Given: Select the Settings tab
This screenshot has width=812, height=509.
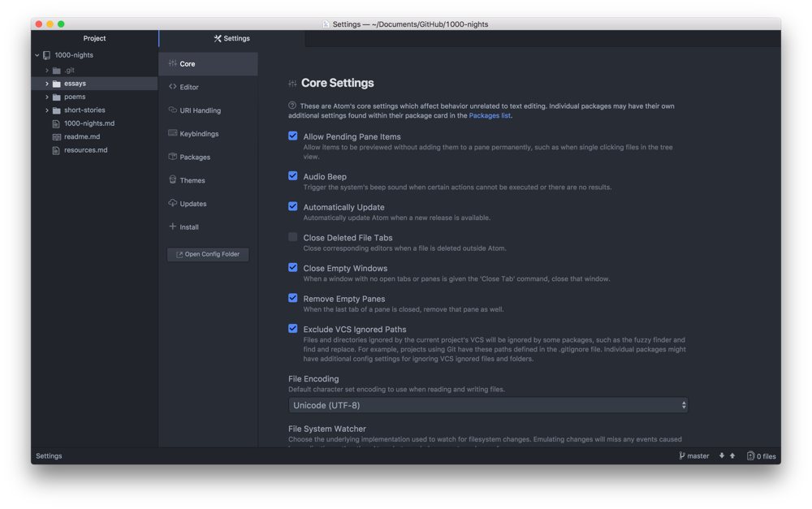Looking at the screenshot, I should [x=231, y=38].
